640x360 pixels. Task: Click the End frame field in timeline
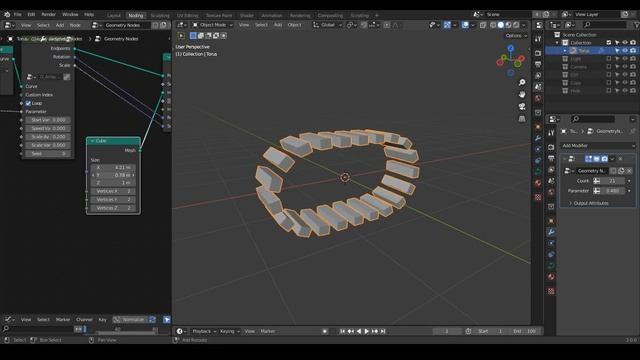coord(525,331)
